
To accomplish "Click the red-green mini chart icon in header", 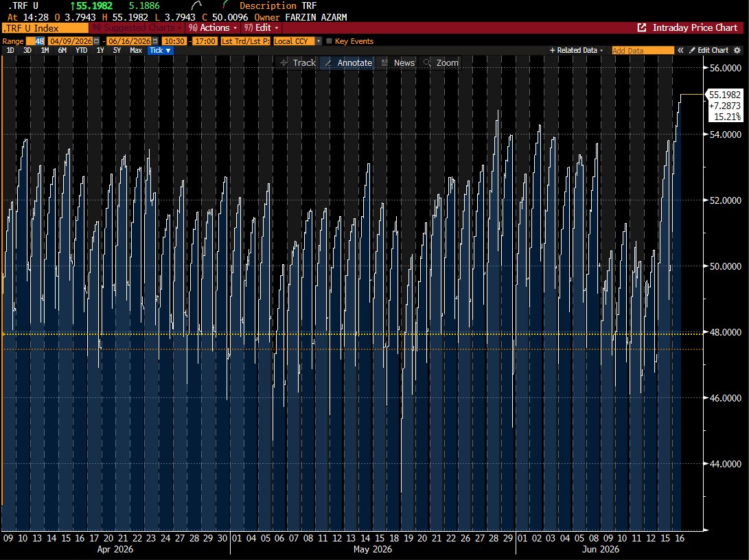I will (x=225, y=5).
